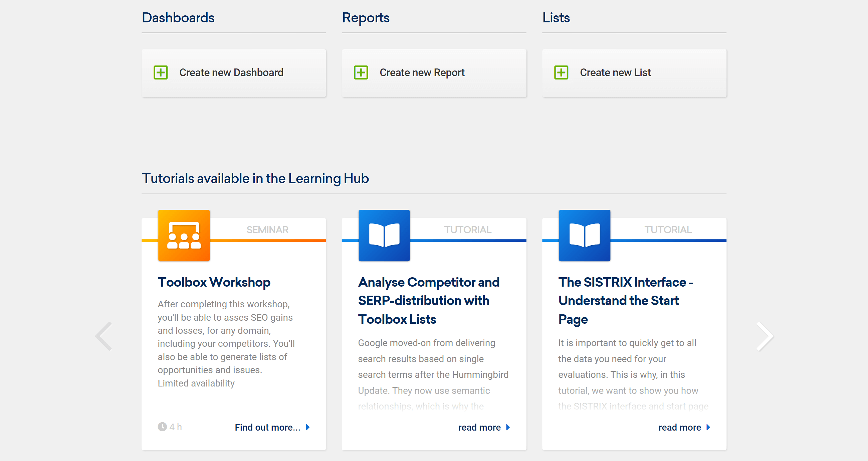
Task: Click read more on Analyse Competitor tutorial
Action: pos(479,427)
